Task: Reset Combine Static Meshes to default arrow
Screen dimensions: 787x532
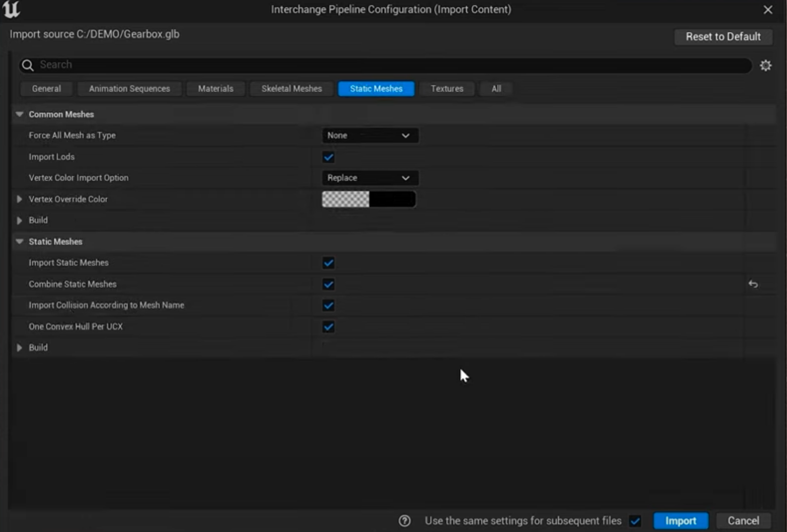Action: click(753, 284)
